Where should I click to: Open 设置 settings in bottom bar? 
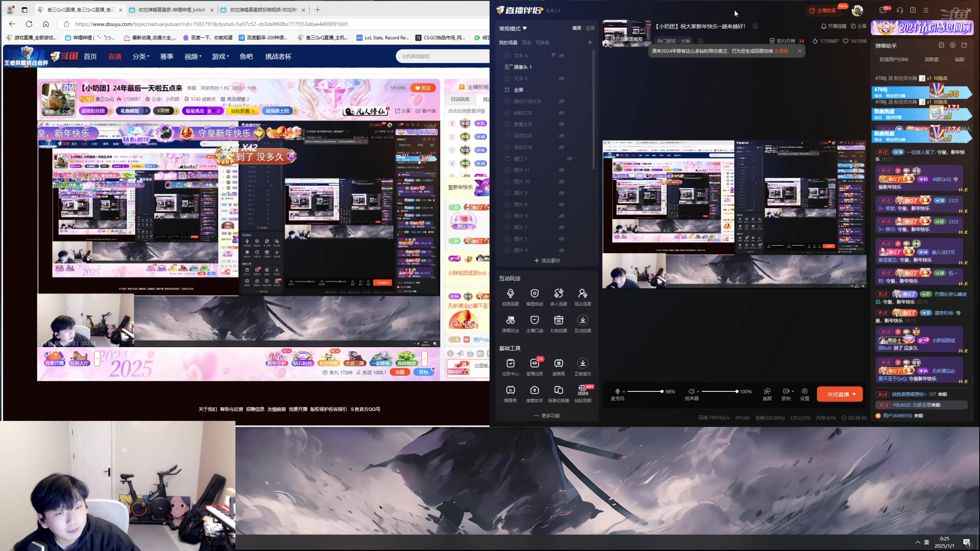pos(805,394)
